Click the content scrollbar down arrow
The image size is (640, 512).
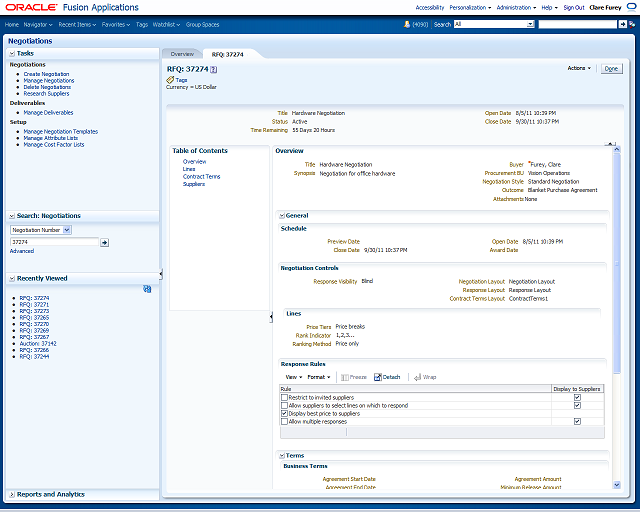point(617,485)
